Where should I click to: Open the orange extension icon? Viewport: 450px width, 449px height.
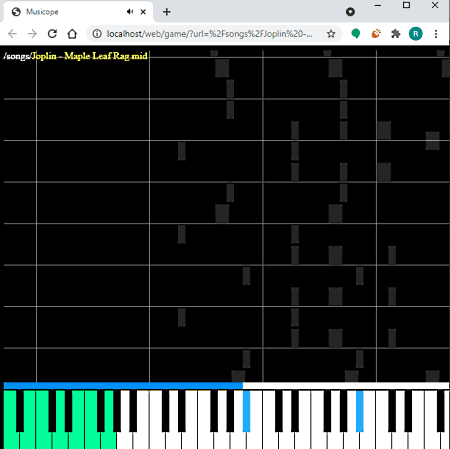[x=376, y=34]
